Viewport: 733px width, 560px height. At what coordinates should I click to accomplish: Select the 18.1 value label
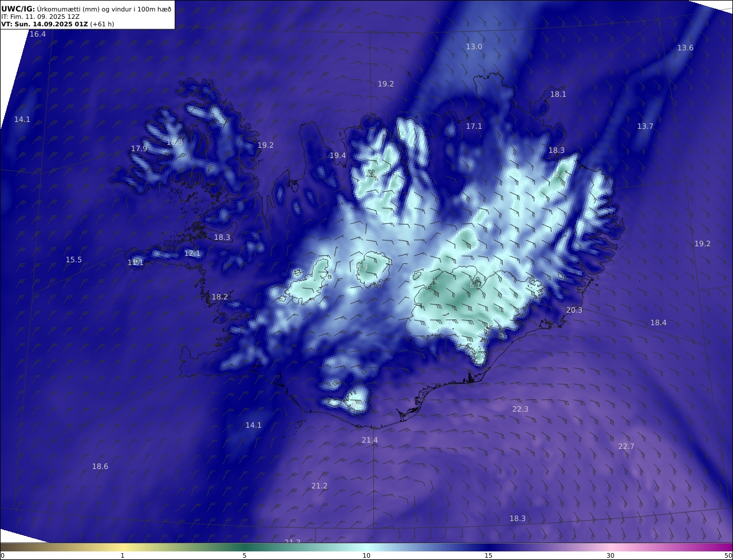[x=558, y=94]
